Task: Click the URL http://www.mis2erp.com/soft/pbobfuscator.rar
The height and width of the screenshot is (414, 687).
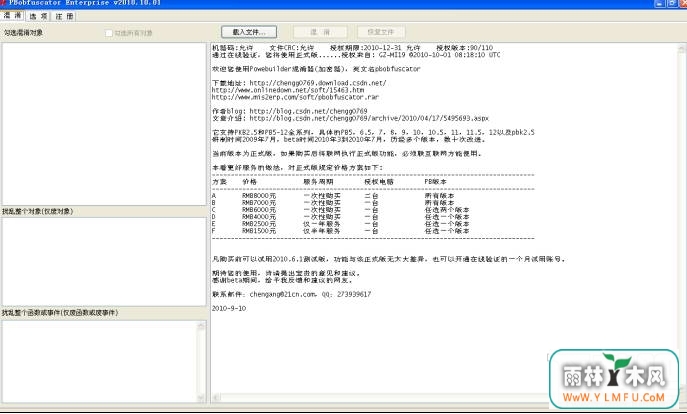Action: (295, 97)
